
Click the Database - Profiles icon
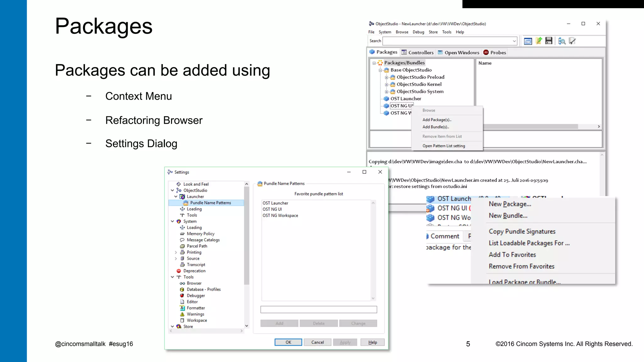tap(182, 289)
